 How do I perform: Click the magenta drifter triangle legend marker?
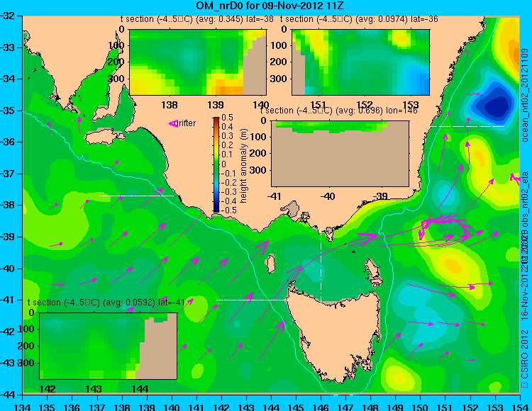coord(173,124)
